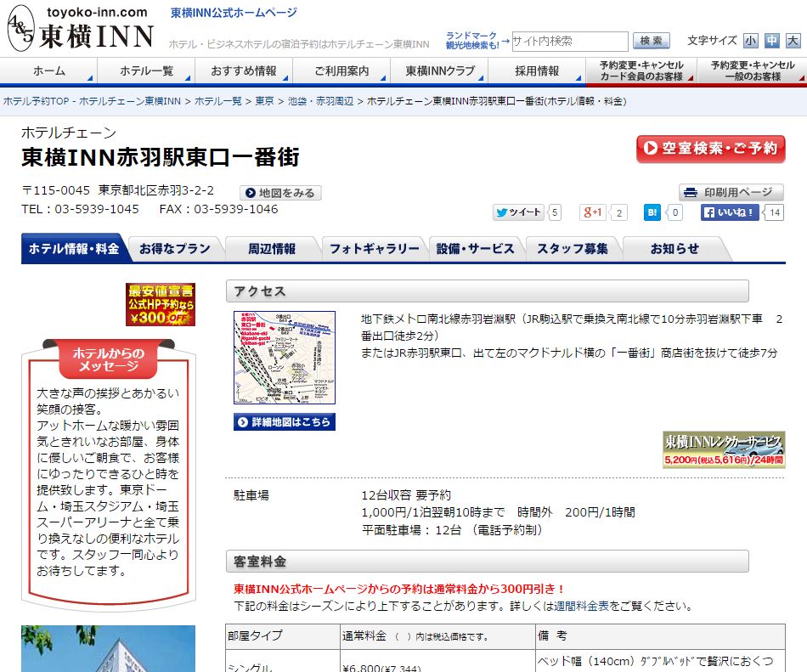Open the 東横INNクラブ menu
The image size is (807, 672).
coord(439,71)
